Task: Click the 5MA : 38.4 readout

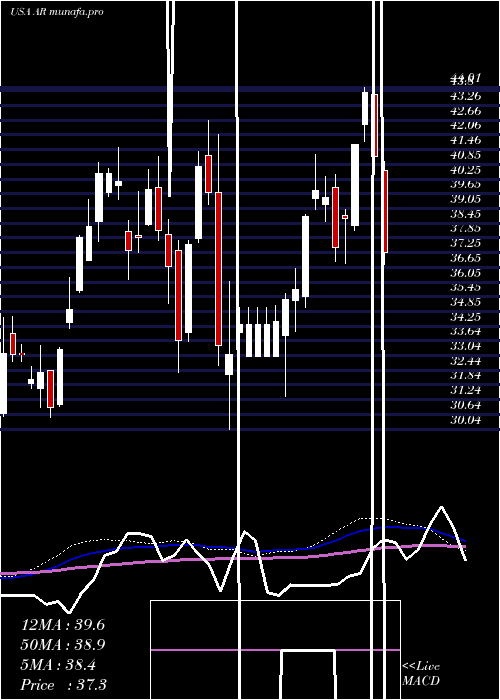Action: click(58, 665)
